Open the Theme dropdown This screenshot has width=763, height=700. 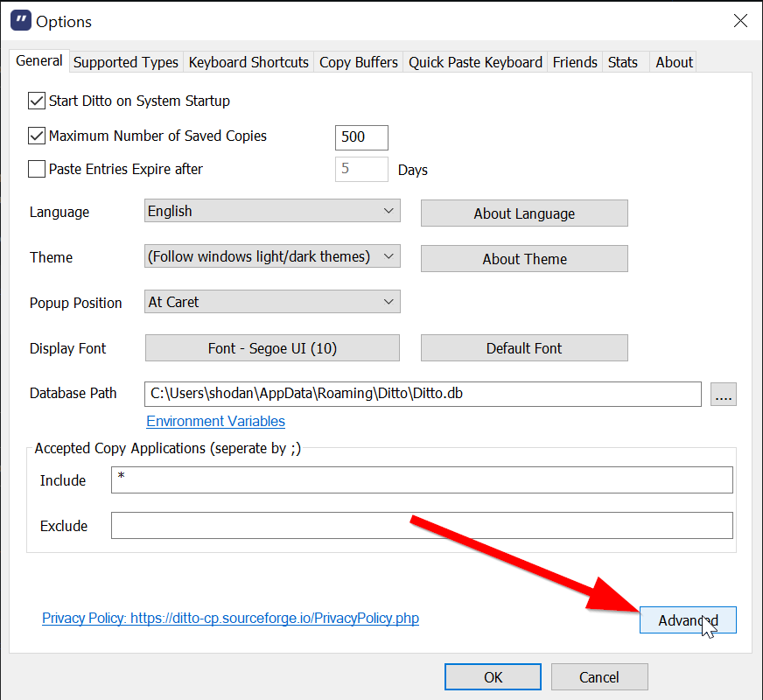pyautogui.click(x=272, y=256)
